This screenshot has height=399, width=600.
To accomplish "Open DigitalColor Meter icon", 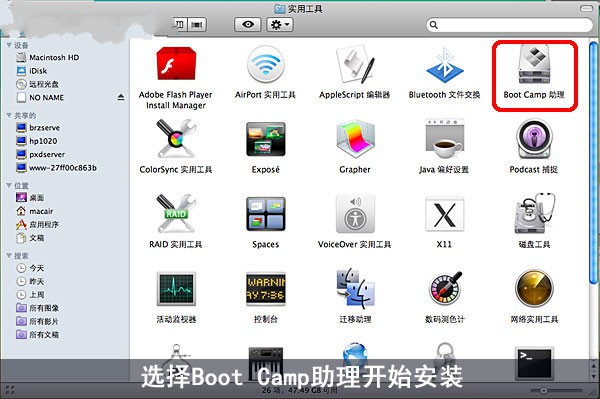I will 445,289.
